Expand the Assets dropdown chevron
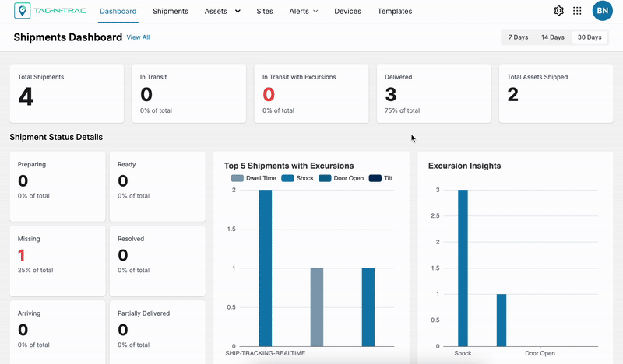This screenshot has width=623, height=364. tap(238, 11)
